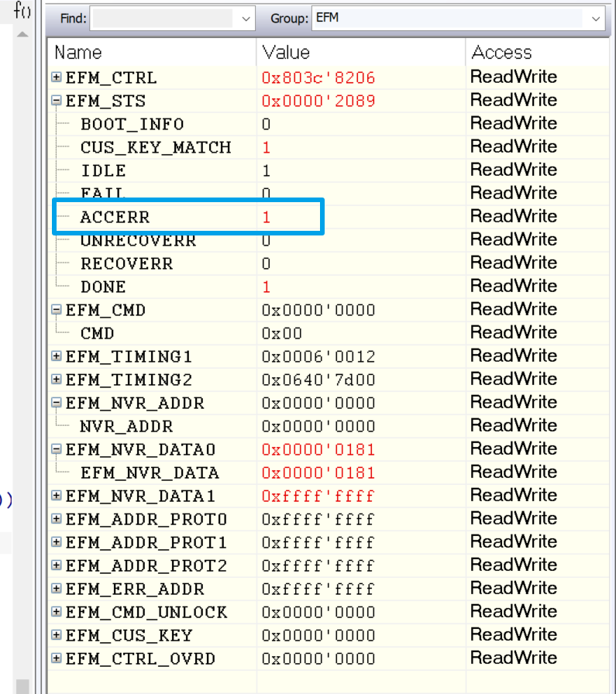Click the left scrollbar up arrow

[x=22, y=34]
